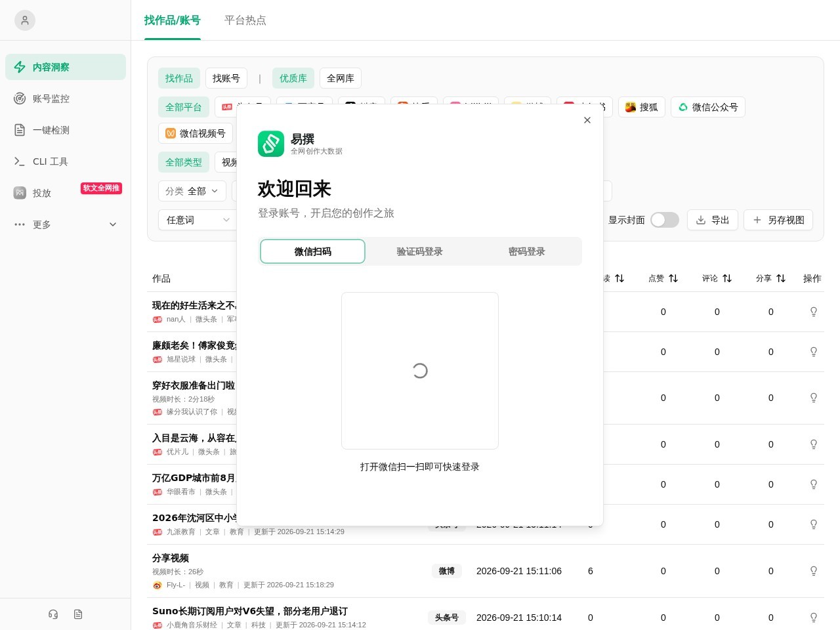Click author nan人
The height and width of the screenshot is (630, 840).
[x=176, y=319]
